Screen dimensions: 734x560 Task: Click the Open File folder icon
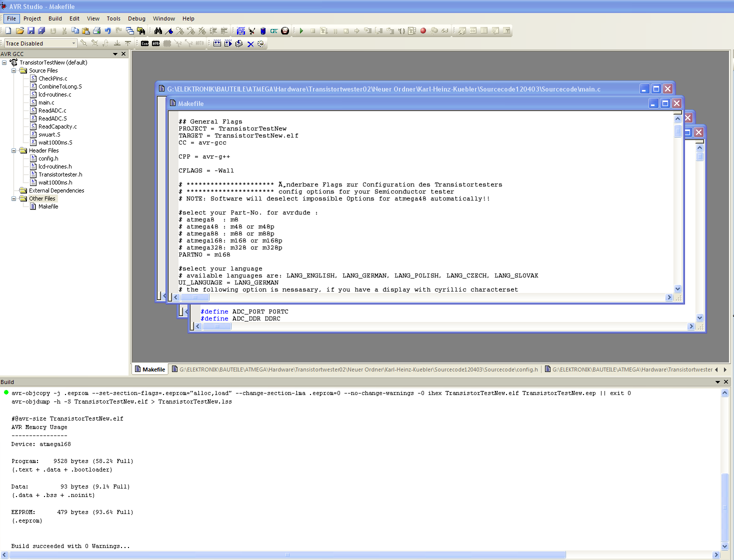[20, 31]
